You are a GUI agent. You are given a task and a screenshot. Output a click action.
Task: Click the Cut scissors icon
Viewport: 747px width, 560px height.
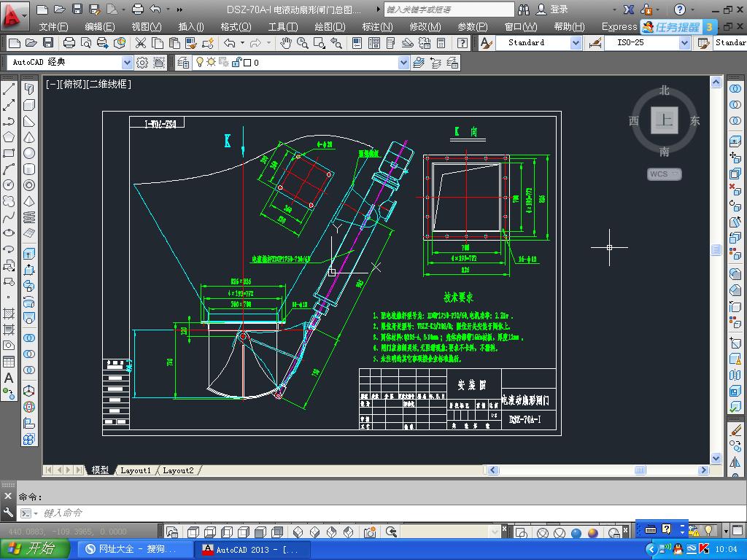140,43
